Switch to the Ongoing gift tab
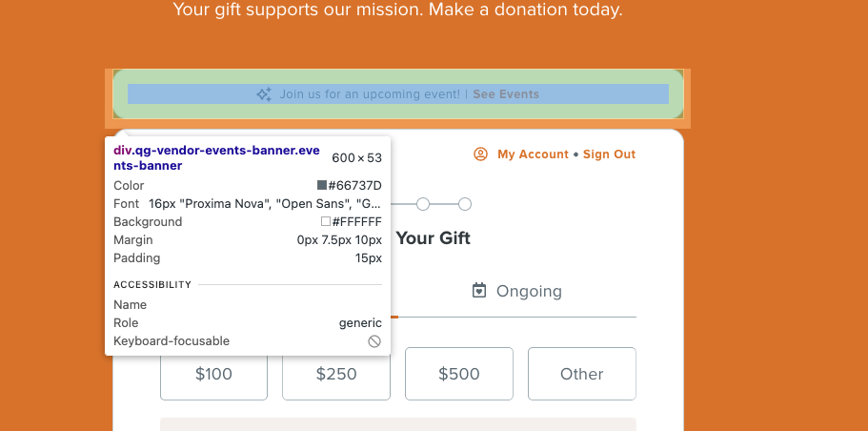Viewport: 868px width, 431px height. [x=516, y=291]
